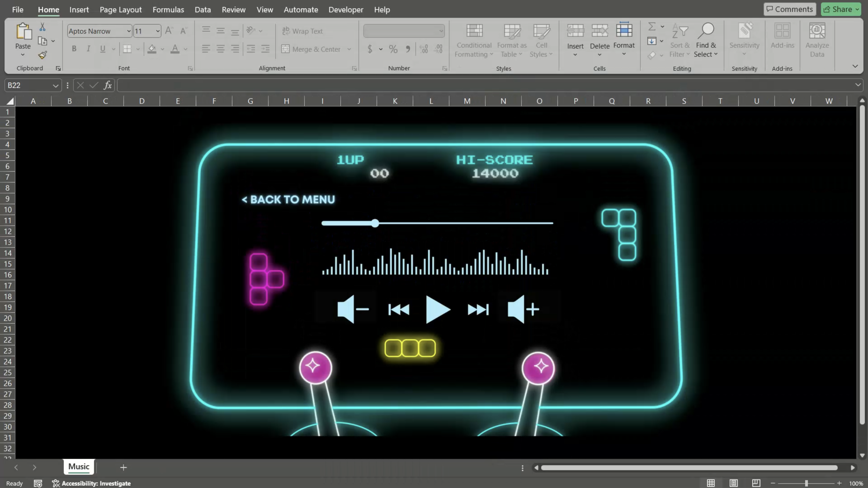
Task: Open the Page Layout ribbon tab
Action: [120, 9]
